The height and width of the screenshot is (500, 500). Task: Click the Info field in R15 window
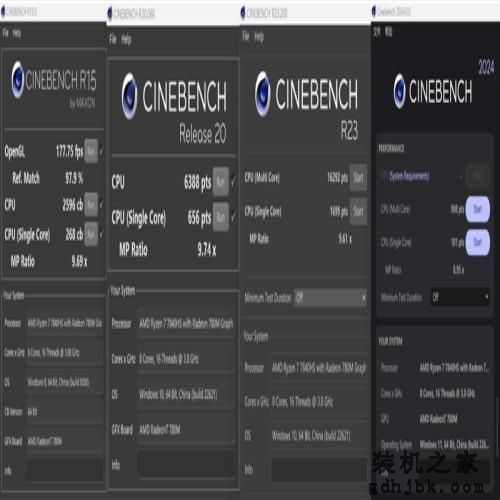(x=65, y=470)
